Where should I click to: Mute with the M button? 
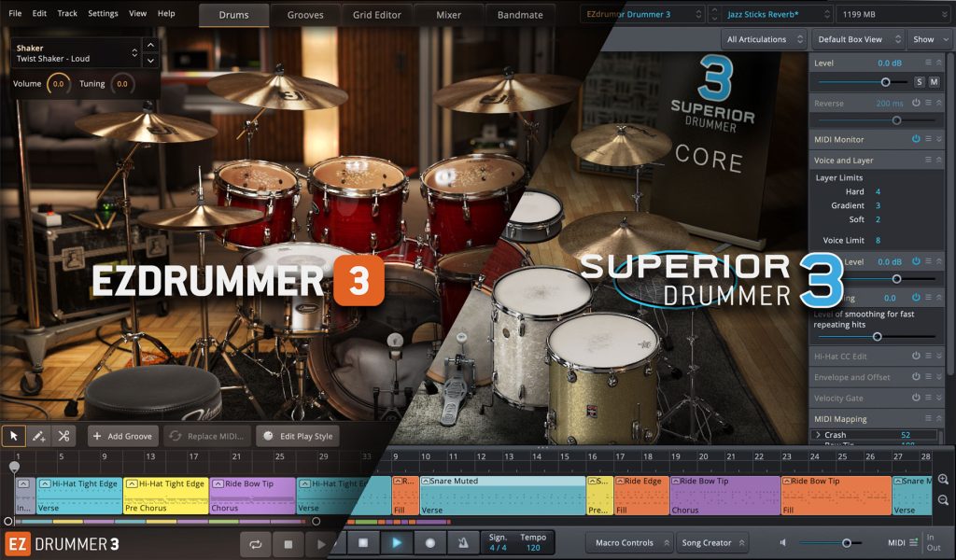(934, 81)
